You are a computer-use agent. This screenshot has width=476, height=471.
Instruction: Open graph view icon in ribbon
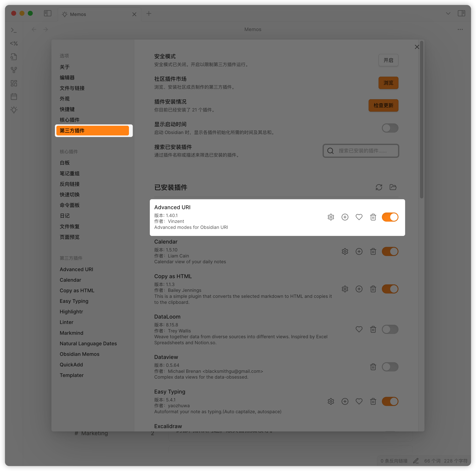coord(14,70)
